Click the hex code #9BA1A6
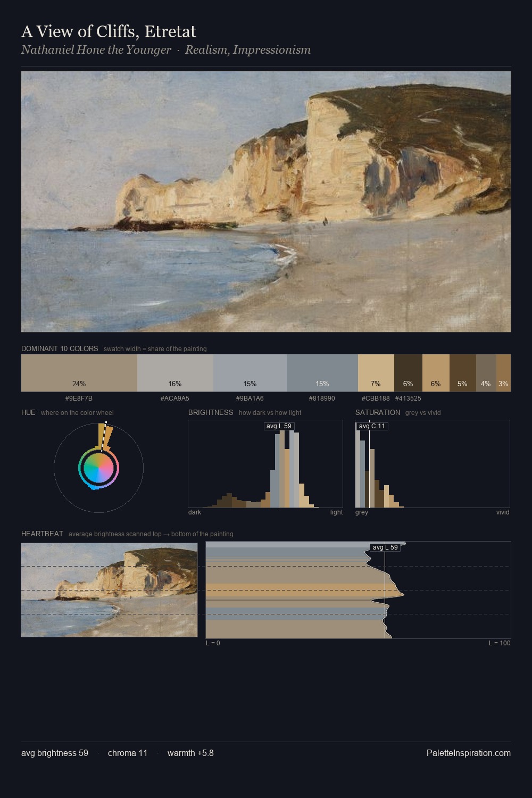This screenshot has height=798, width=532. pos(250,398)
